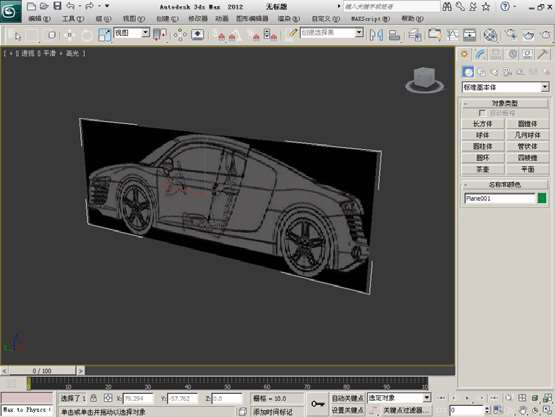Click the time slider right arrow
This screenshot has height=417, width=555.
coord(80,371)
